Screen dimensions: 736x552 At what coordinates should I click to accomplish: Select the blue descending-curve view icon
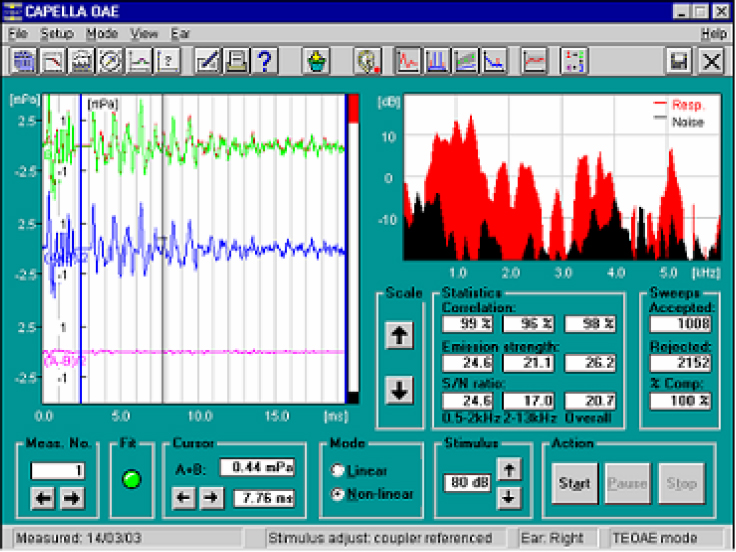tap(495, 61)
